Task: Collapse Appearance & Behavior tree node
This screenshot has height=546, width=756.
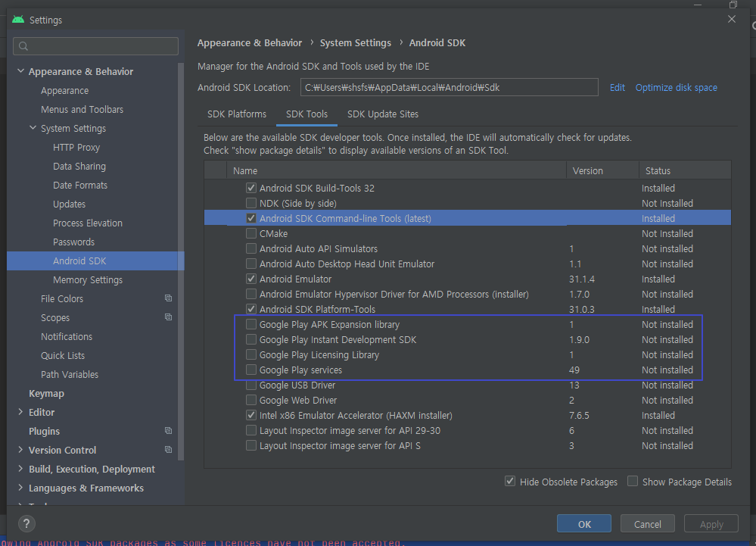Action: coord(20,71)
